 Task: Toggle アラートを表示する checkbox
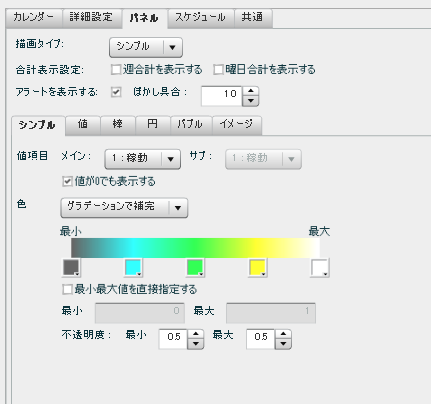pos(116,92)
